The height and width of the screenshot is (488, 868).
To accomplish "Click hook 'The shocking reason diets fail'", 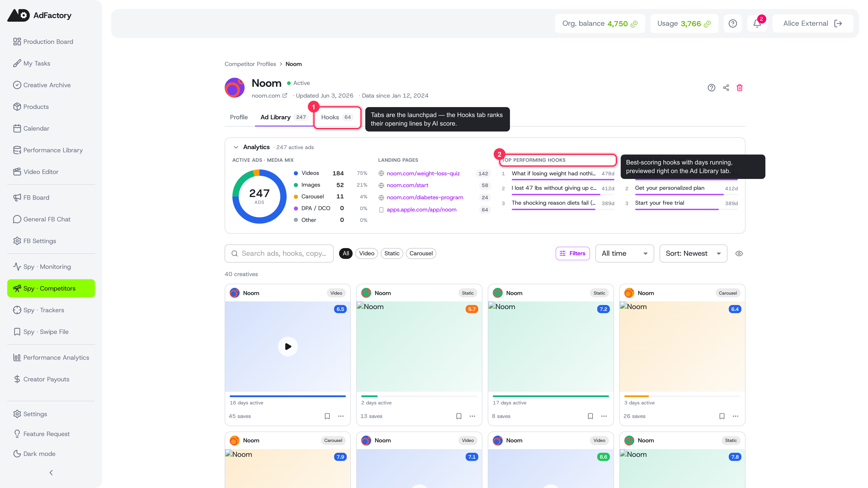I will 553,203.
